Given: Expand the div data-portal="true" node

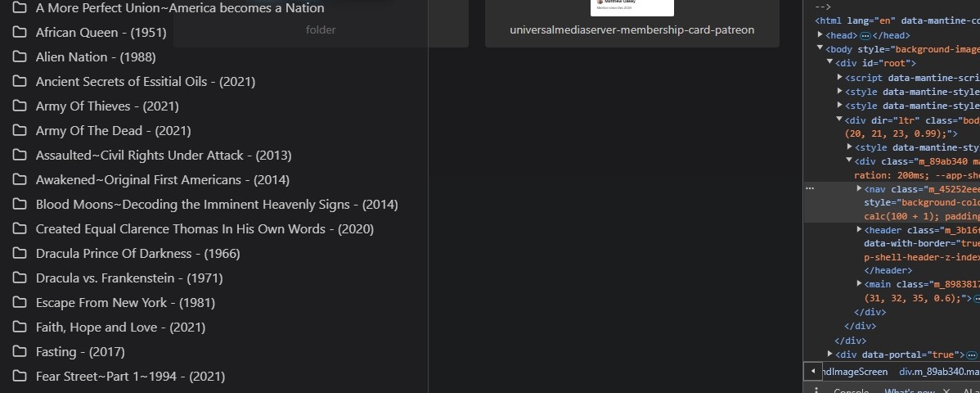Looking at the screenshot, I should click(830, 355).
